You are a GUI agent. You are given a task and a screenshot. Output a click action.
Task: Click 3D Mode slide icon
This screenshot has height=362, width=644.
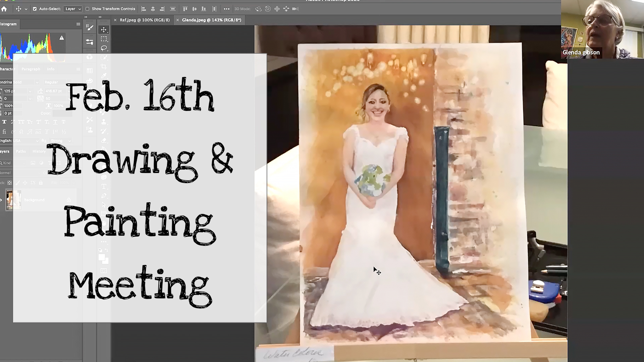286,9
